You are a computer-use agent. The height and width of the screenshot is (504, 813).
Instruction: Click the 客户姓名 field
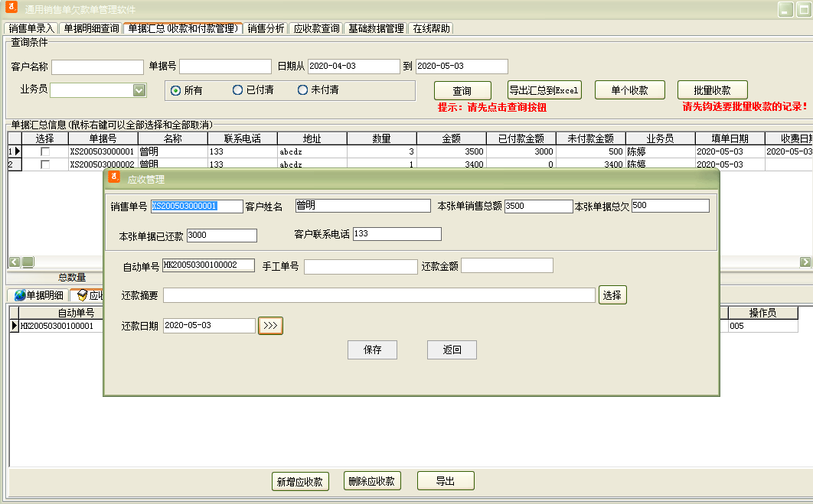click(x=363, y=206)
